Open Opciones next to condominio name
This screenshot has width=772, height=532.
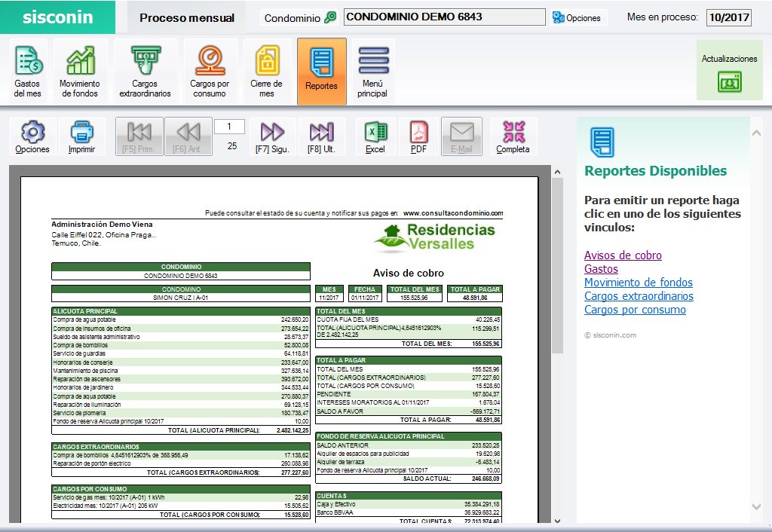tap(577, 18)
